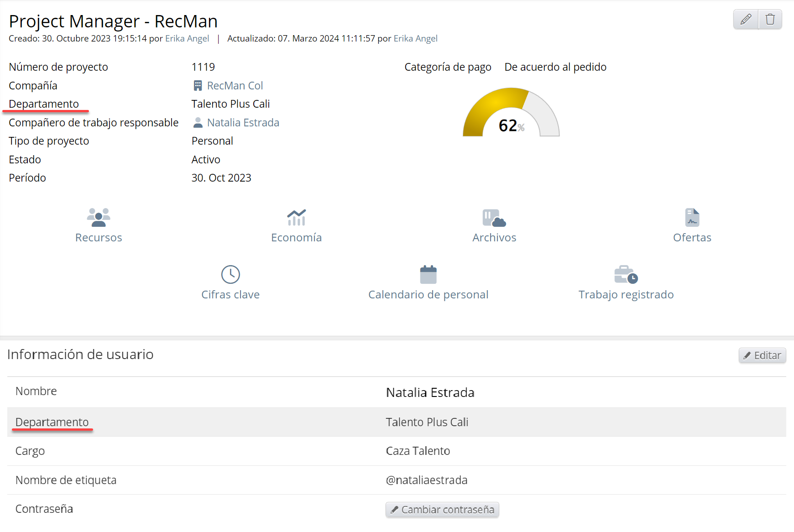Open the Calendario de personal link
This screenshot has height=532, width=794.
[x=428, y=295]
